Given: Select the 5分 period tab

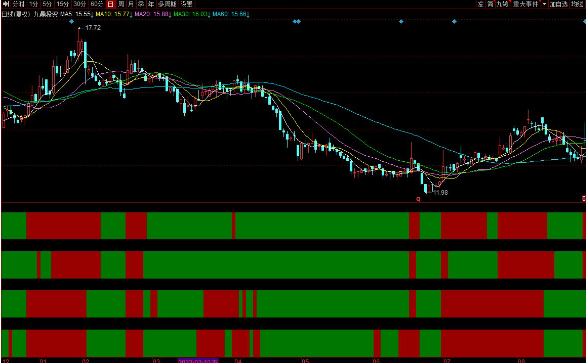Looking at the screenshot, I should click(x=47, y=4).
